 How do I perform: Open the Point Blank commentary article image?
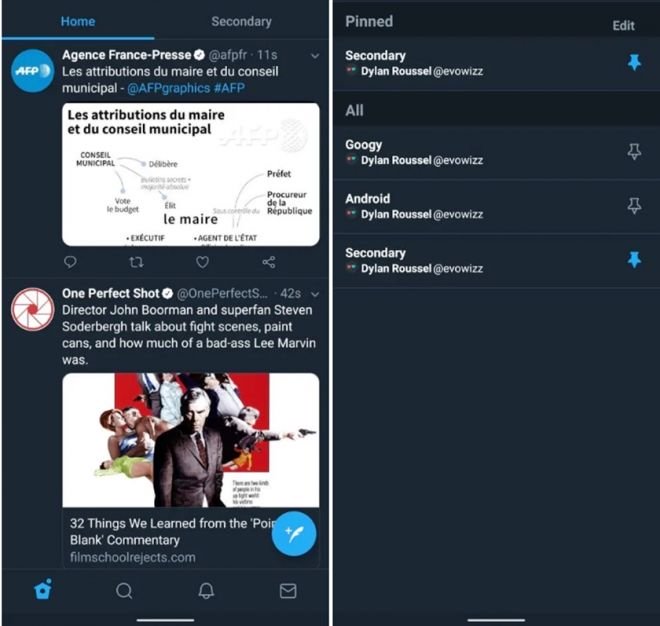pyautogui.click(x=191, y=440)
